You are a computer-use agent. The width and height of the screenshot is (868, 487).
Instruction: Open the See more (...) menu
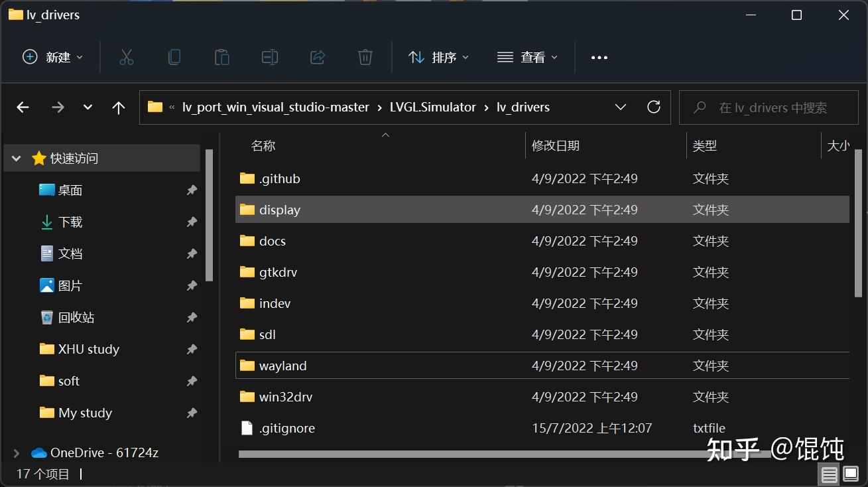[x=599, y=57]
